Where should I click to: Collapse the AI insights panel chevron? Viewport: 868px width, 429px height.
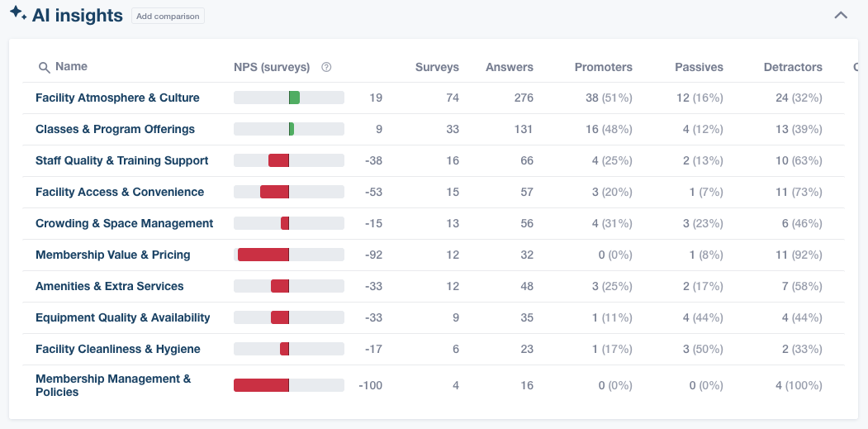click(x=841, y=15)
